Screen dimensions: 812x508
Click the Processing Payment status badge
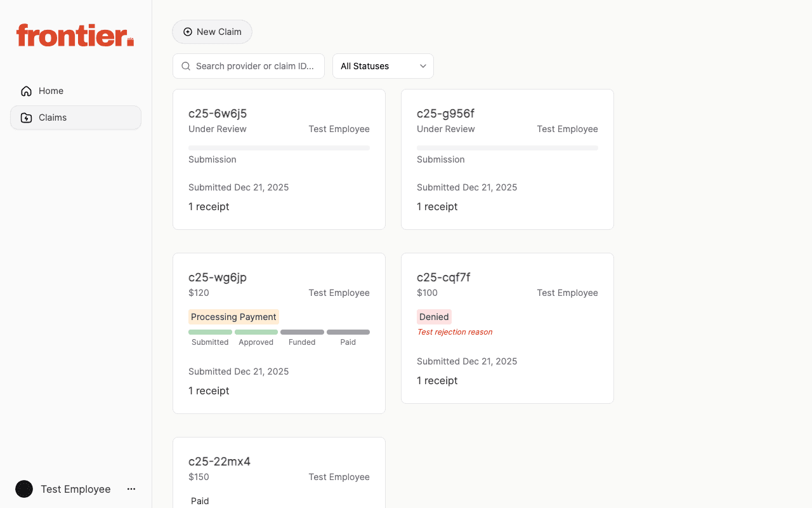pos(233,316)
